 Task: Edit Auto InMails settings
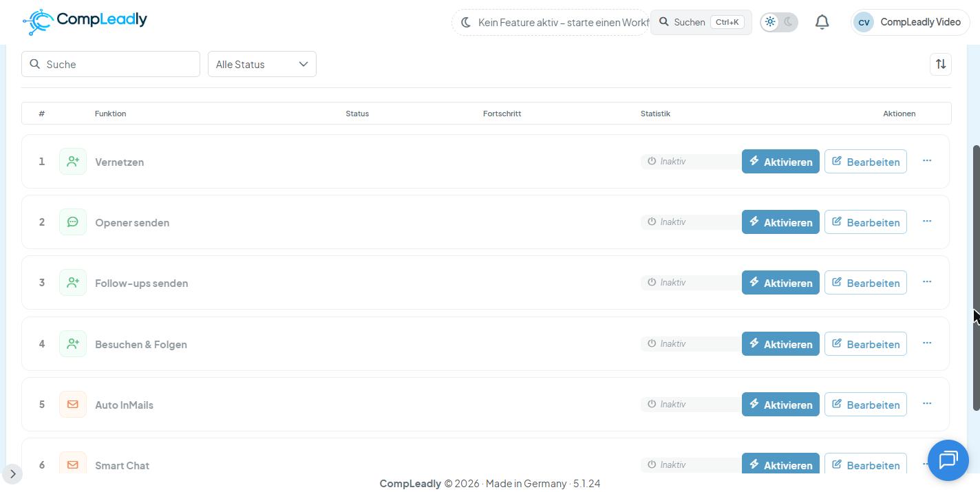click(866, 405)
